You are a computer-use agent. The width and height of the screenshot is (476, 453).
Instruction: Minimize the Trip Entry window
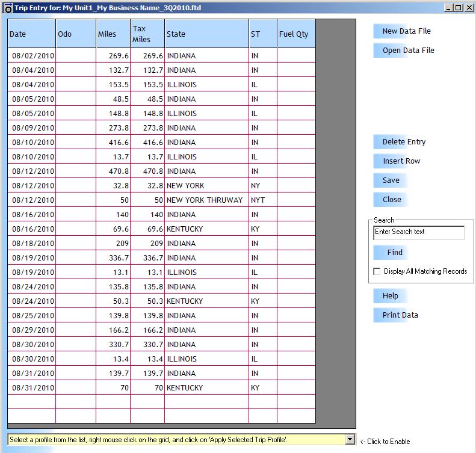point(448,8)
